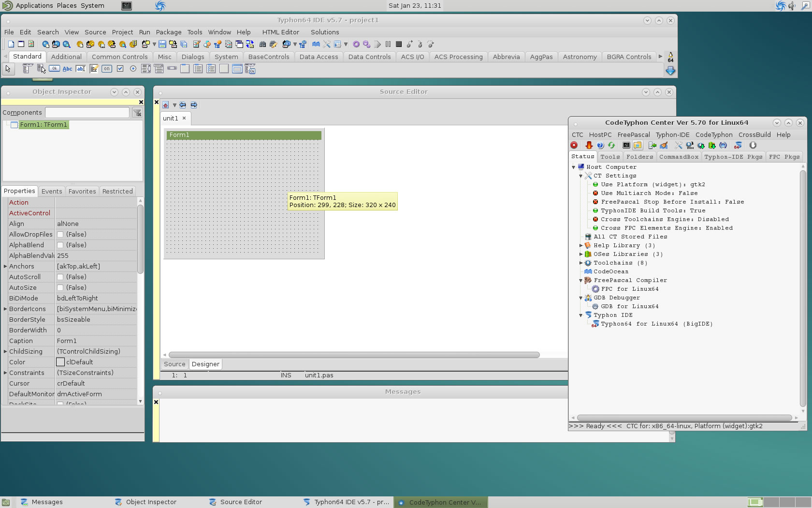Select the TButton component in Standard palette
Image resolution: width=812 pixels, height=508 pixels.
55,69
